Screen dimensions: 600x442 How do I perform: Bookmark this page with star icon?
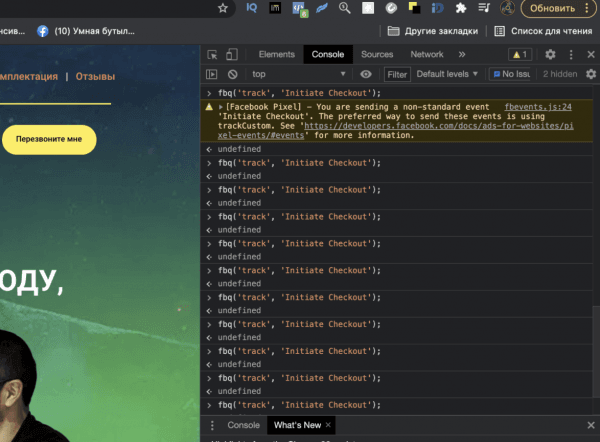(223, 8)
